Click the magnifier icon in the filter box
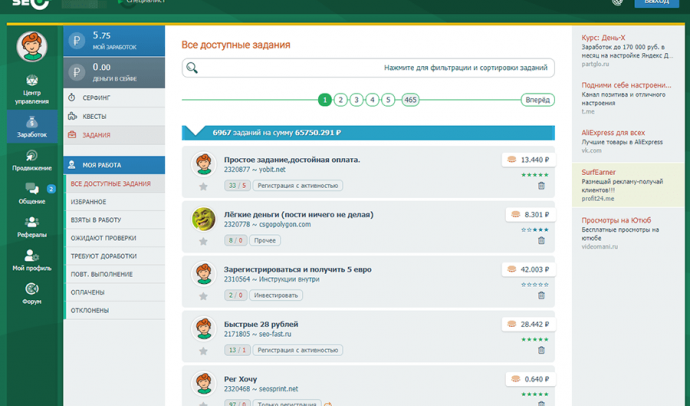Image resolution: width=690 pixels, height=406 pixels. pos(192,68)
